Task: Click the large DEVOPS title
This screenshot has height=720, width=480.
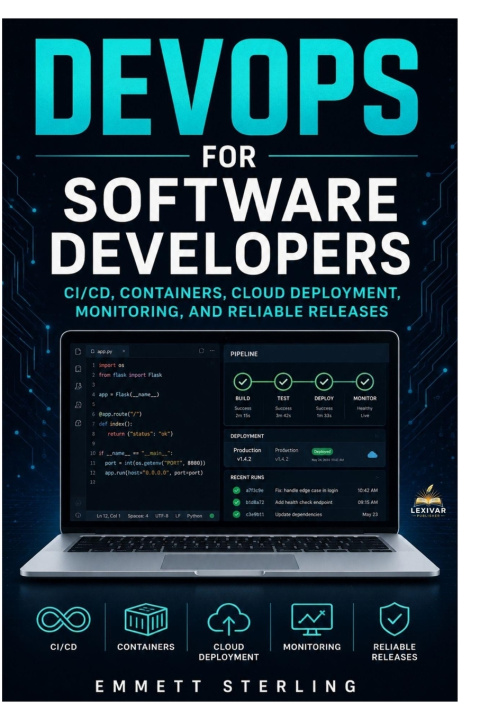Action: click(x=226, y=87)
